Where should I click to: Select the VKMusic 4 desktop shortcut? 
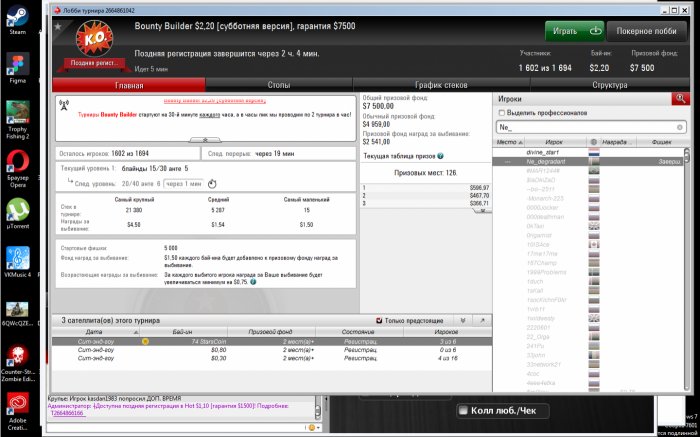17,262
